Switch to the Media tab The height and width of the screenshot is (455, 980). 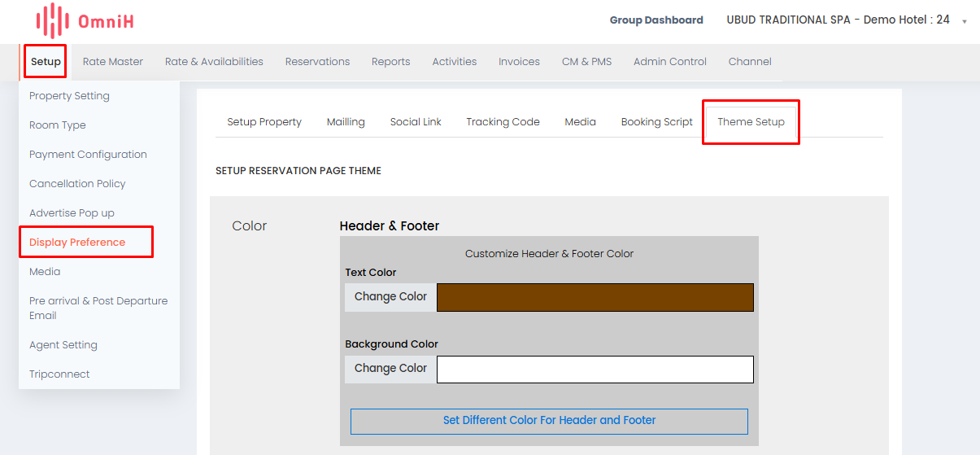pos(581,122)
